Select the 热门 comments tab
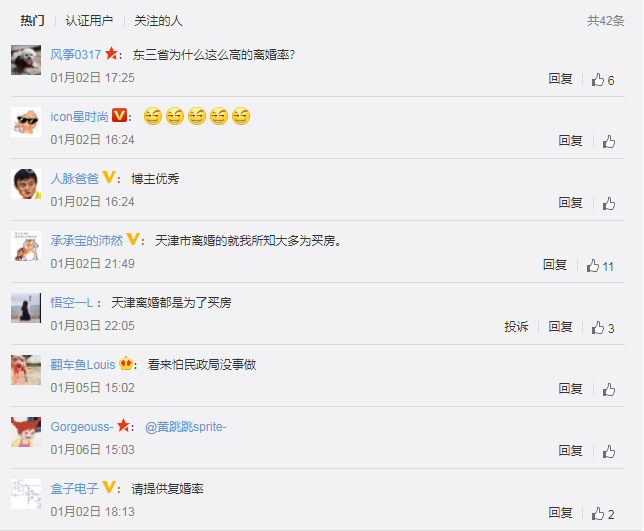 (32, 21)
